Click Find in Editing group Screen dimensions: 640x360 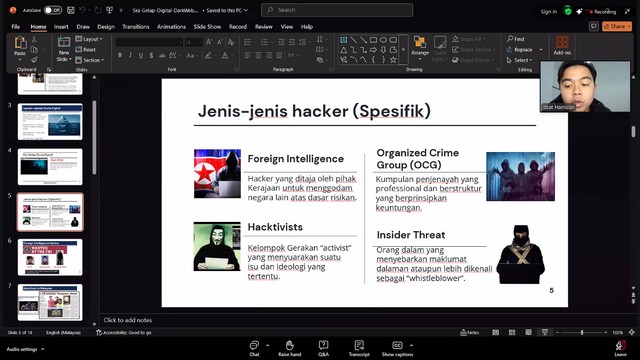[x=516, y=39]
